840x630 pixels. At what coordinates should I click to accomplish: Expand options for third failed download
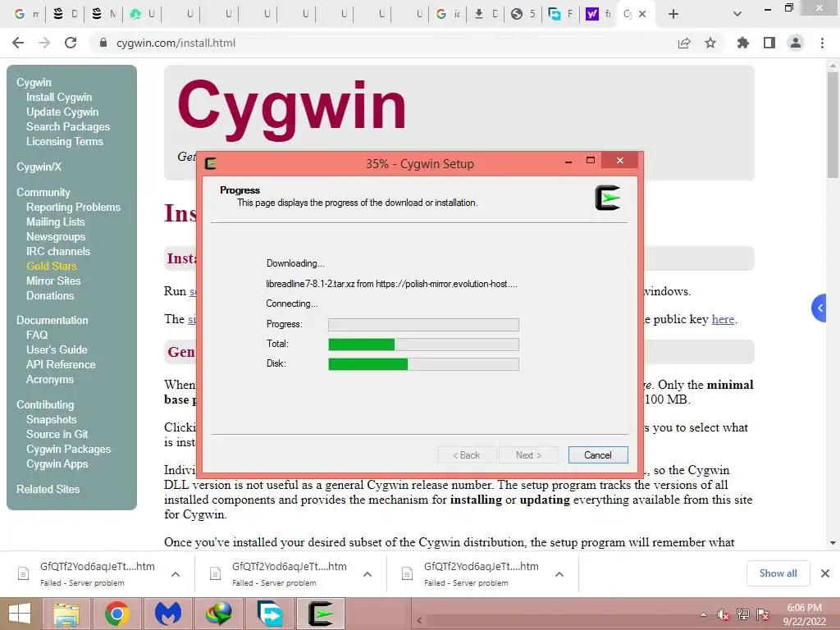559,573
